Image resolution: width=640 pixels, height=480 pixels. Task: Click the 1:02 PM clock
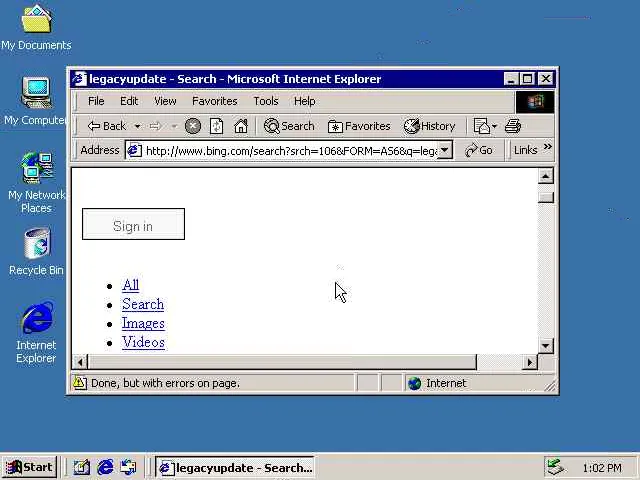point(602,468)
